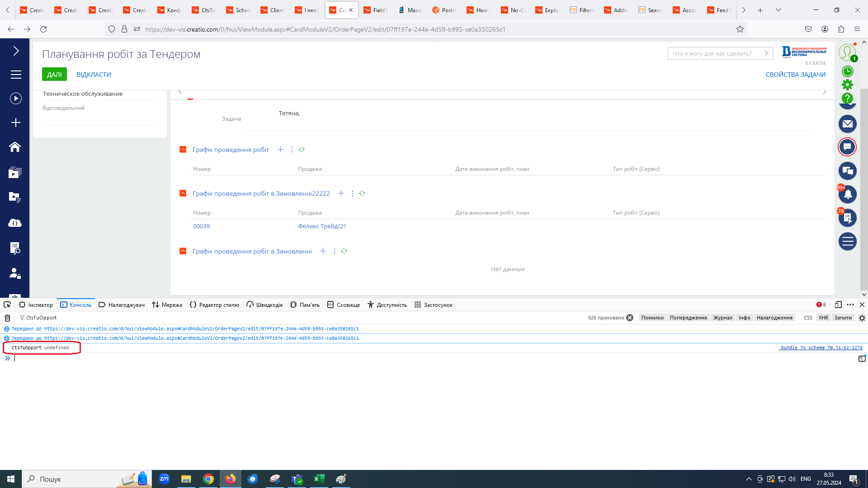Click the ВІДКЛАСТИ button
The width and height of the screenshot is (868, 488).
coord(94,75)
